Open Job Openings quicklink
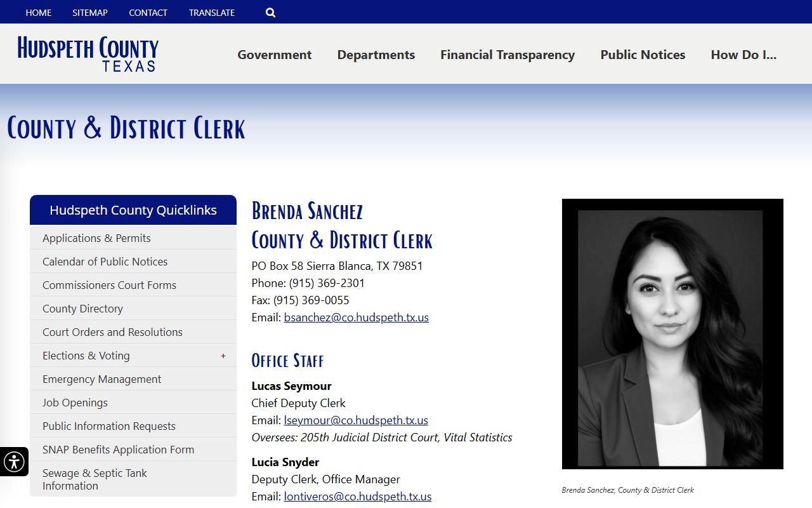Viewport: 812px width, 508px height. 133,403
